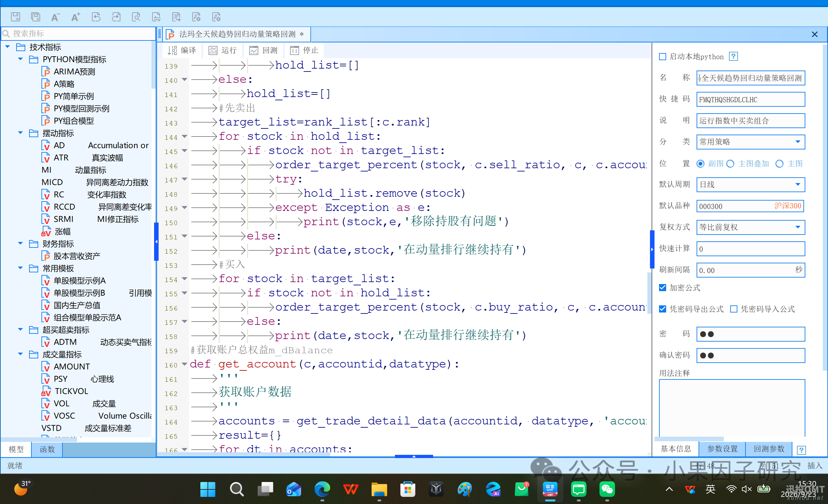
Task: Click the 快捷码 input field
Action: 751,100
